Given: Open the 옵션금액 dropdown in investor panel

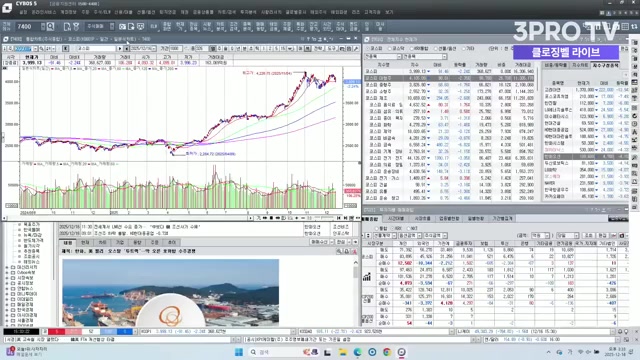Looking at the screenshot, I should click(x=410, y=236).
